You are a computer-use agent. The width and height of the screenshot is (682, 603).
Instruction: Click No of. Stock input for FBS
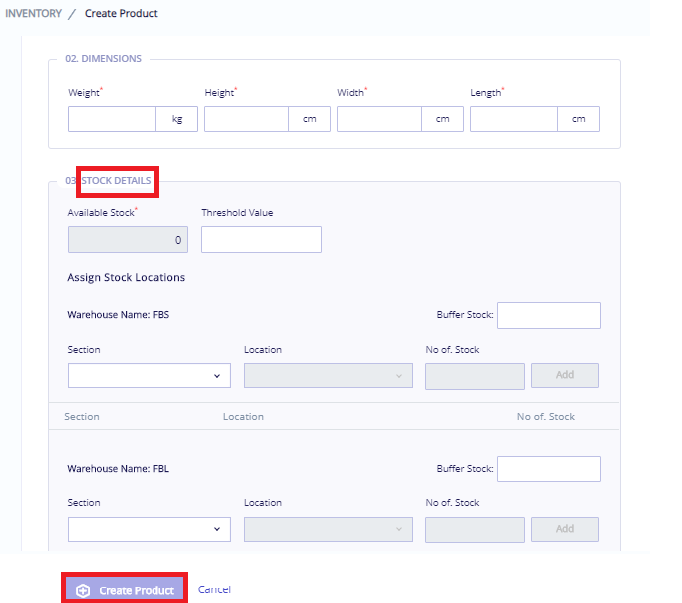(475, 376)
